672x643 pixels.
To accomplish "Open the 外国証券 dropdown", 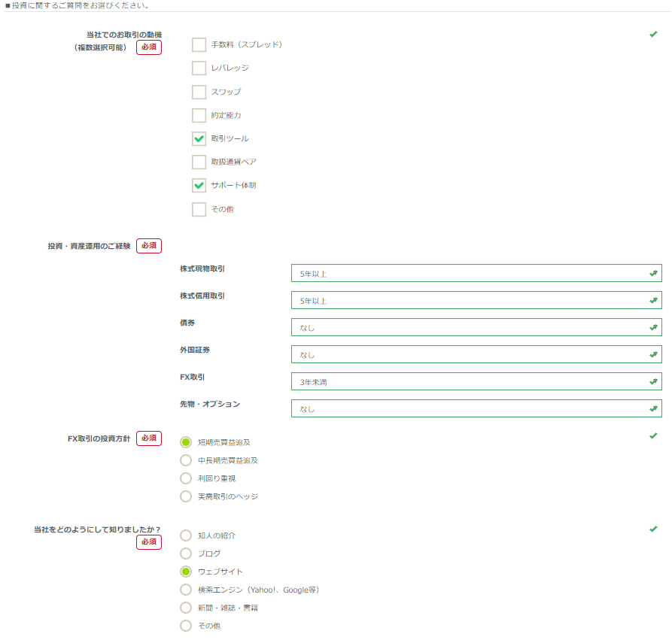I will 476,355.
